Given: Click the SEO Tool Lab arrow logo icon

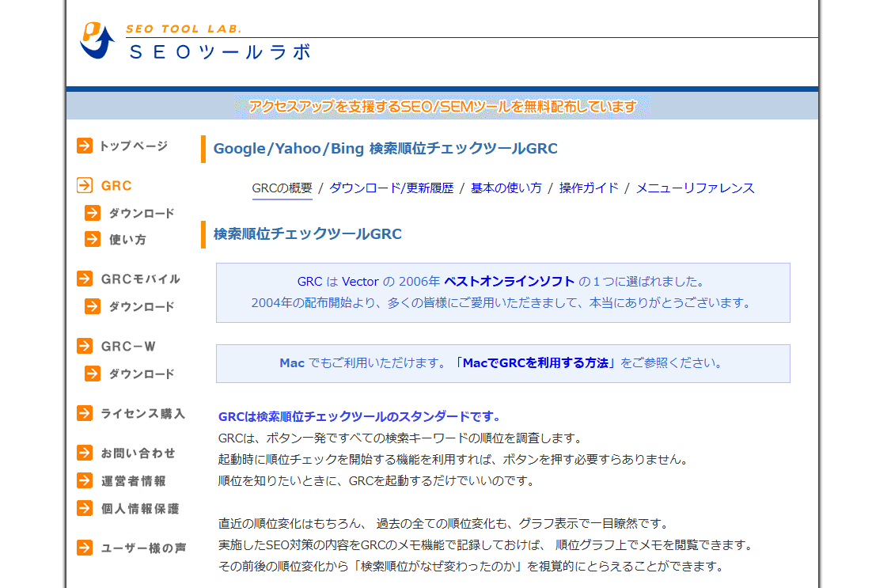Looking at the screenshot, I should pyautogui.click(x=97, y=40).
